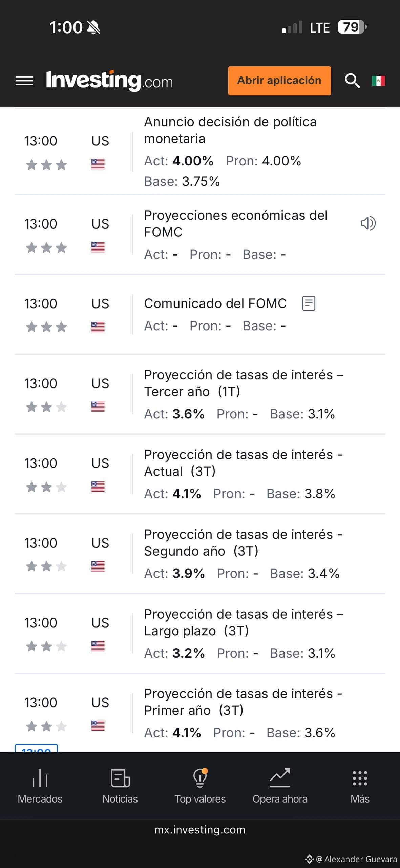Viewport: 400px width, 868px height.
Task: Open Proyecciones económicas del FOMC event
Action: tap(200, 235)
